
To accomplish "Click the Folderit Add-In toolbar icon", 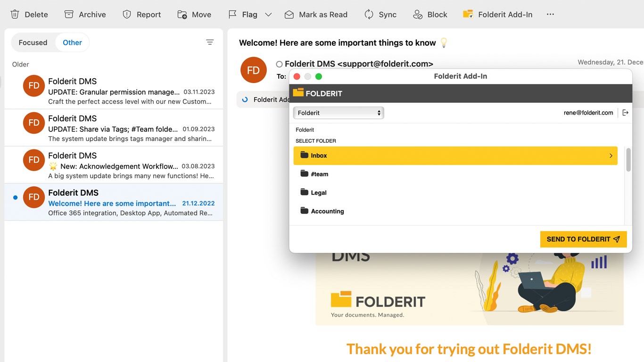I will pyautogui.click(x=468, y=14).
